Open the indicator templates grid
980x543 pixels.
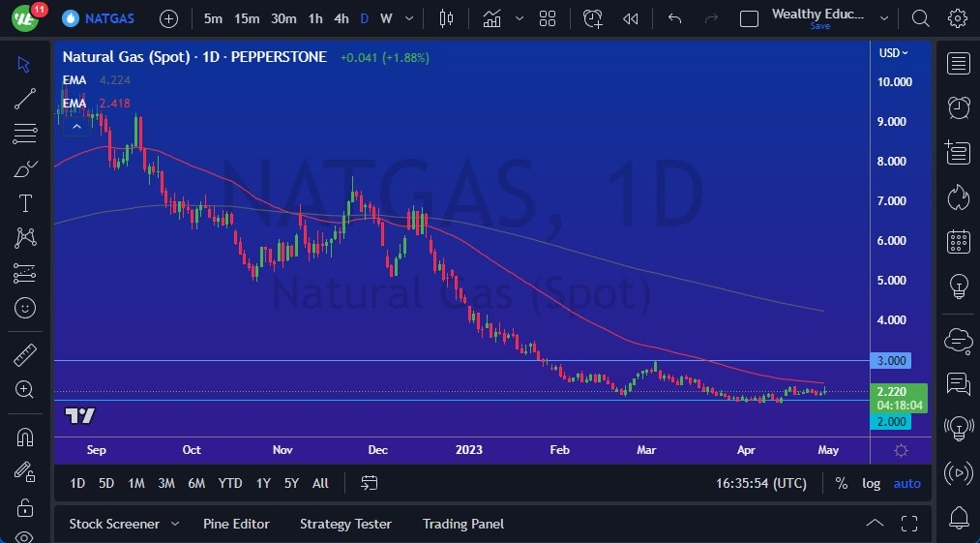click(548, 18)
